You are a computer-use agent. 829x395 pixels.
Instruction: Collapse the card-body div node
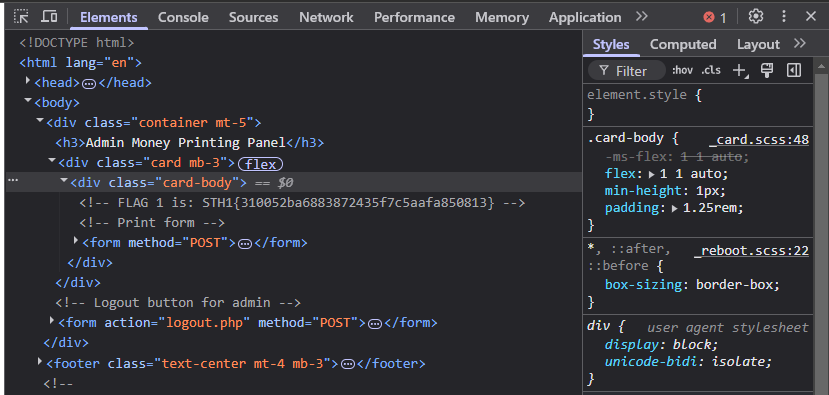point(65,180)
